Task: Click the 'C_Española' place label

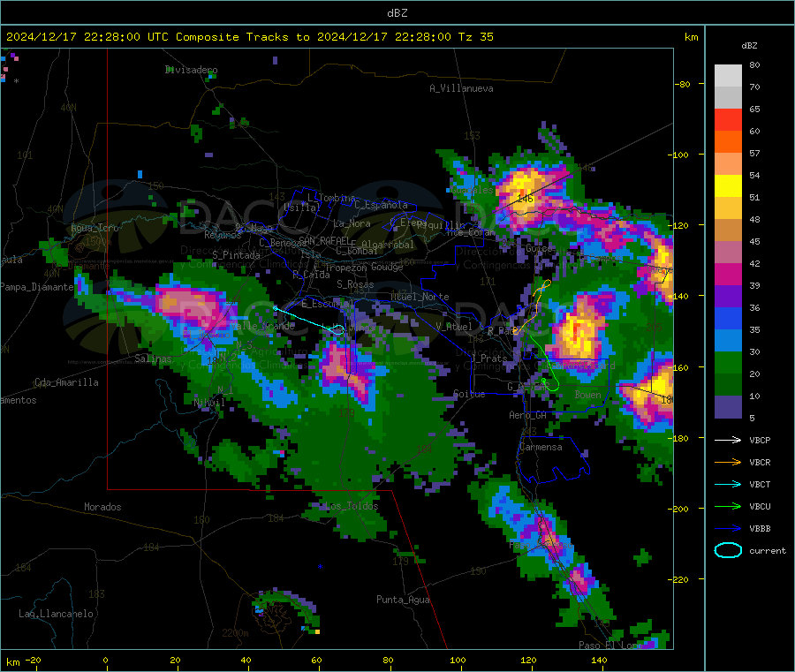Action: point(381,205)
